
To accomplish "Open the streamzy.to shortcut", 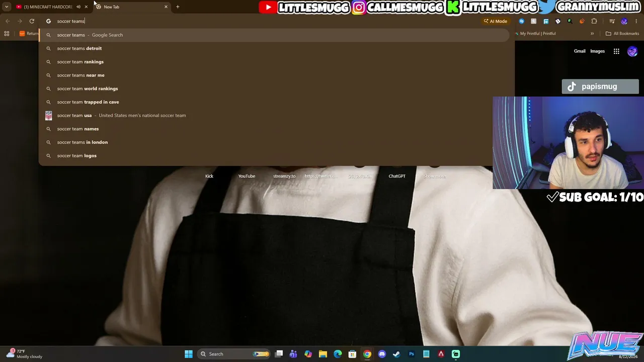I will (x=284, y=176).
